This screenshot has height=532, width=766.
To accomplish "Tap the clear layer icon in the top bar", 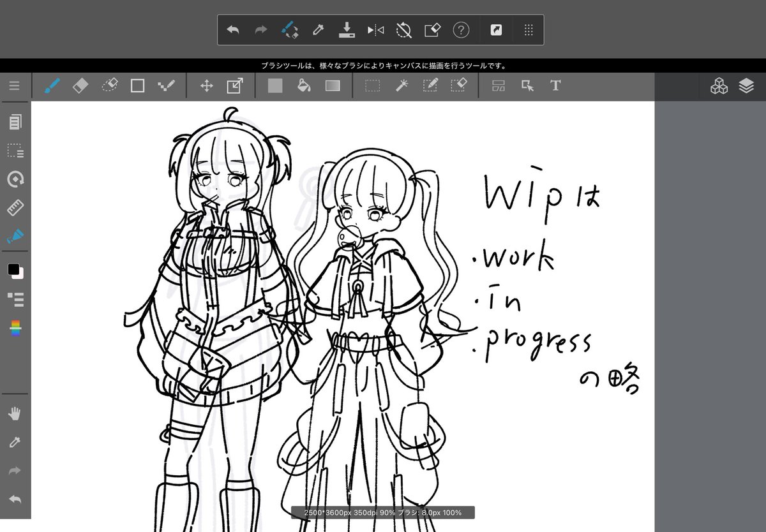I will tap(433, 30).
